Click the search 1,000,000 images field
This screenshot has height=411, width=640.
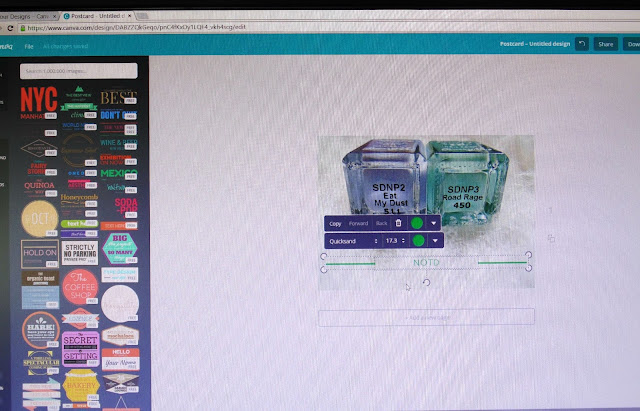click(x=79, y=71)
